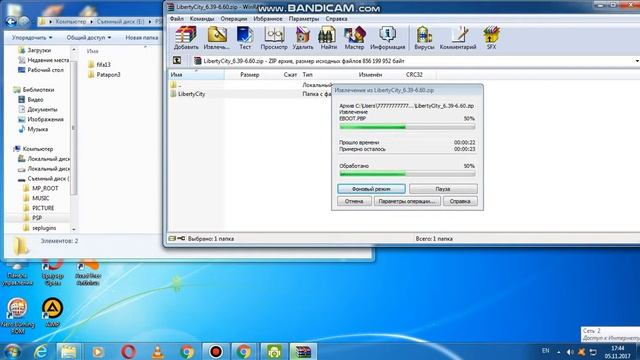Image resolution: width=640 pixels, height=360 pixels.
Task: Click the Удалить (Delete) toolbar icon
Action: pyautogui.click(x=303, y=38)
